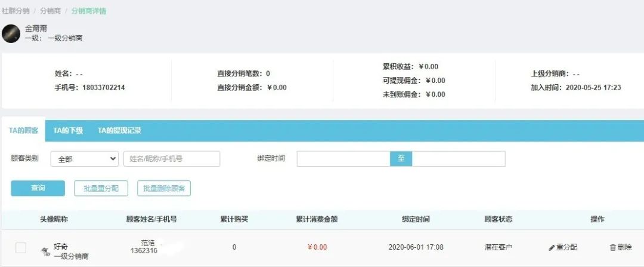Click the pencil icon for 重分配
The image size is (644, 267).
tap(552, 247)
